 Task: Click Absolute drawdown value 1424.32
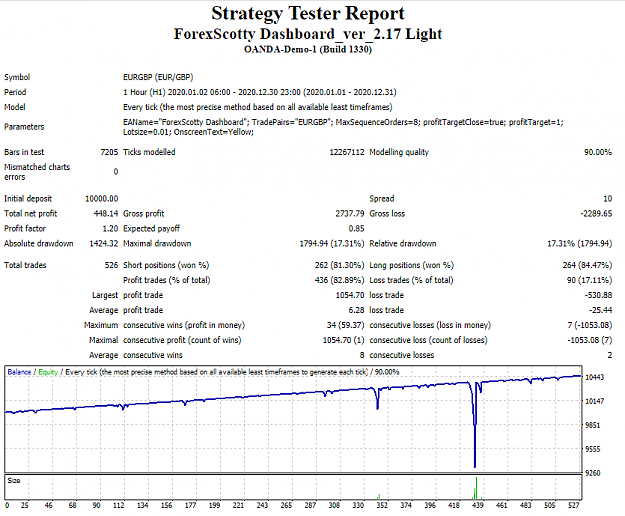coord(104,243)
